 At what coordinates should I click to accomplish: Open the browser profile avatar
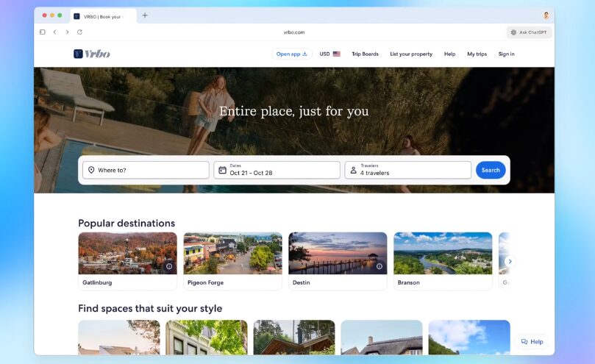coord(546,15)
